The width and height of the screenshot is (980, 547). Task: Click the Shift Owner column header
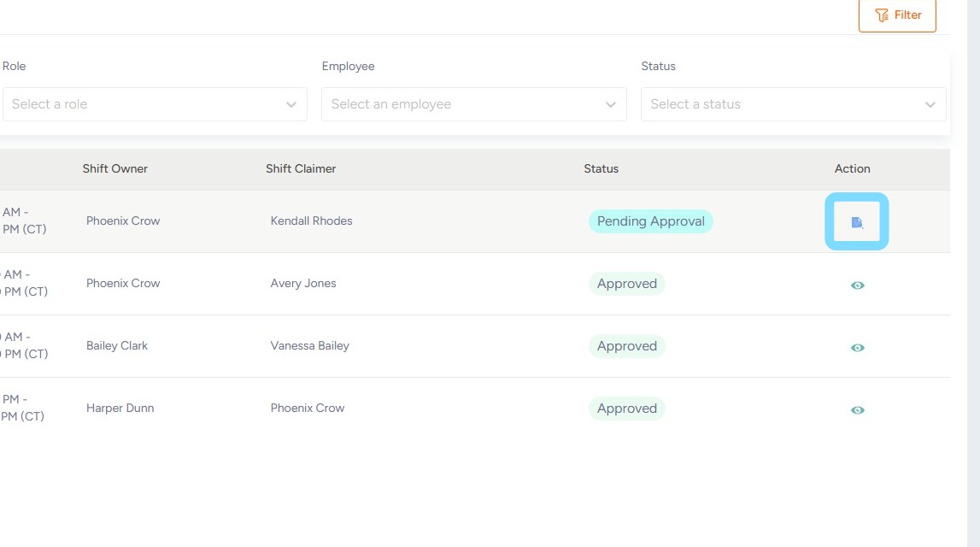(x=115, y=168)
